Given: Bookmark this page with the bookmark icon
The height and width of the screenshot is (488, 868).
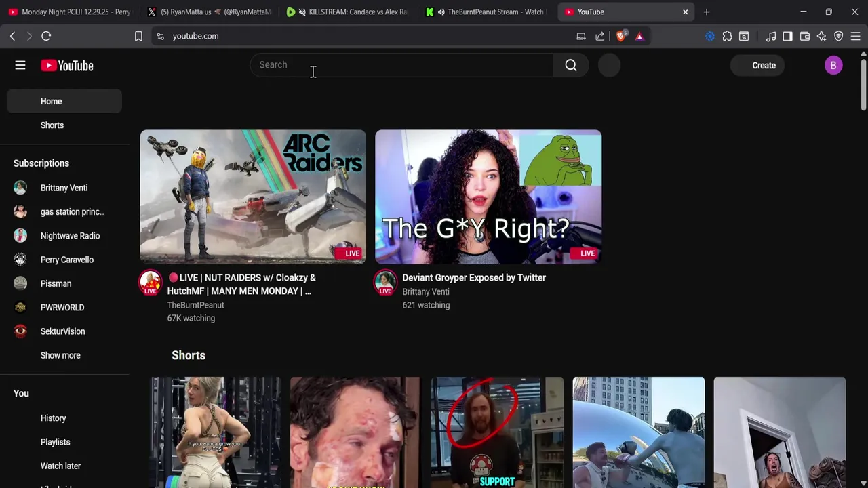Looking at the screenshot, I should 138,36.
